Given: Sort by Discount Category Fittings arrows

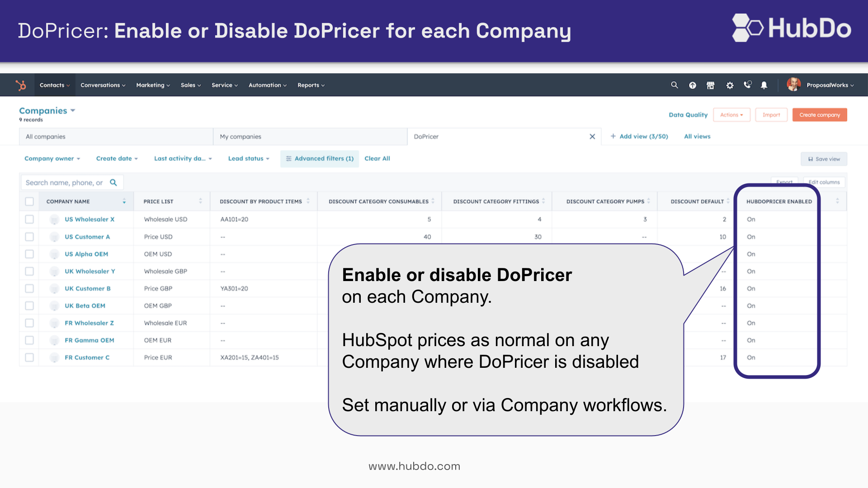Looking at the screenshot, I should (543, 201).
